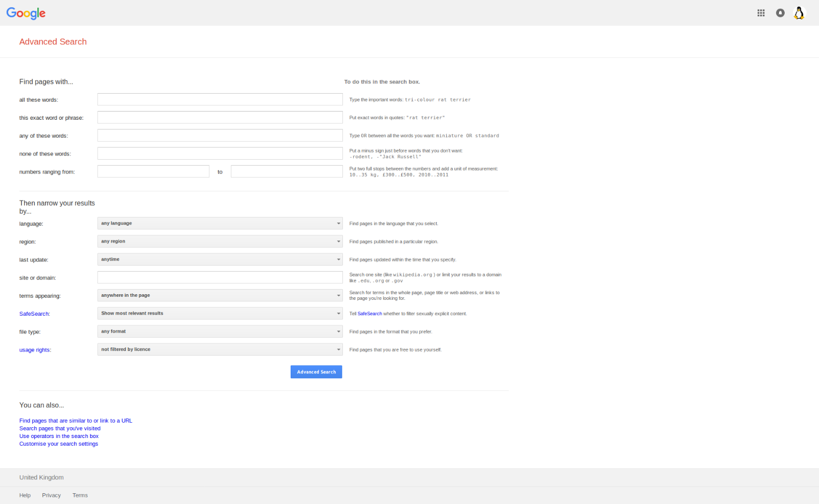Open the Help footer link
Screen dimensions: 819x504
point(25,495)
